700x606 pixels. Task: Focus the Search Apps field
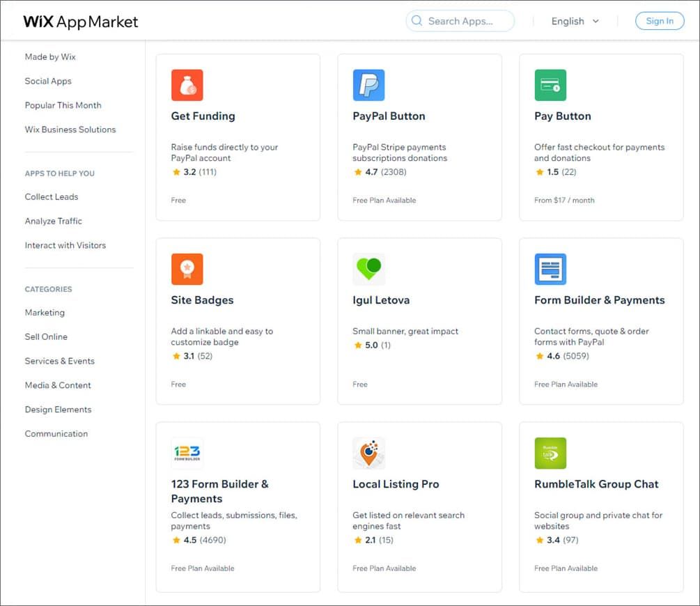(460, 21)
